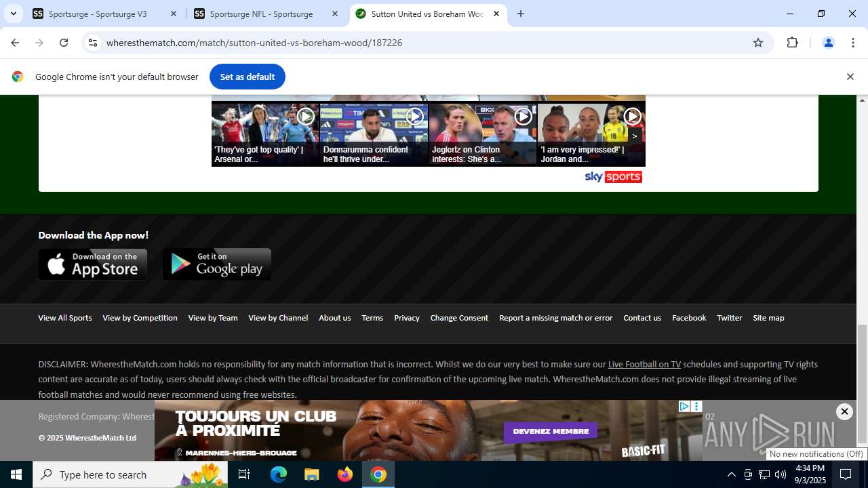Viewport: 868px width, 488px height.
Task: Open the Extensions puzzle icon
Action: click(x=792, y=43)
